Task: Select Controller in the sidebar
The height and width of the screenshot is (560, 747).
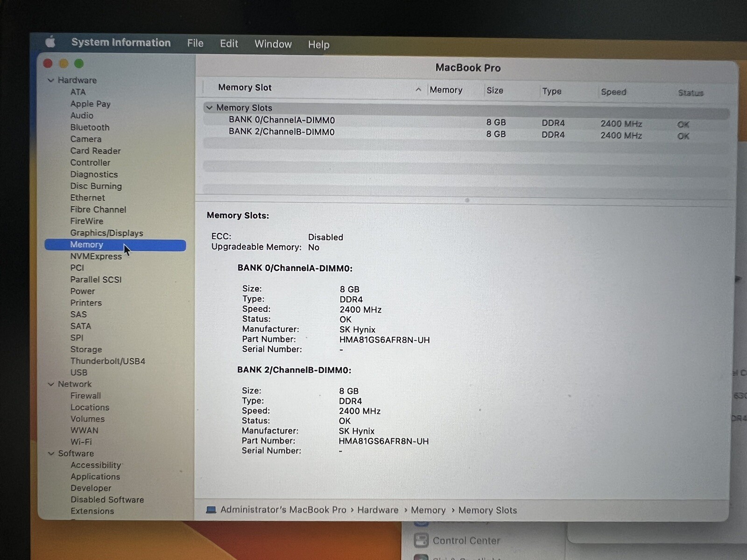Action: [x=90, y=162]
